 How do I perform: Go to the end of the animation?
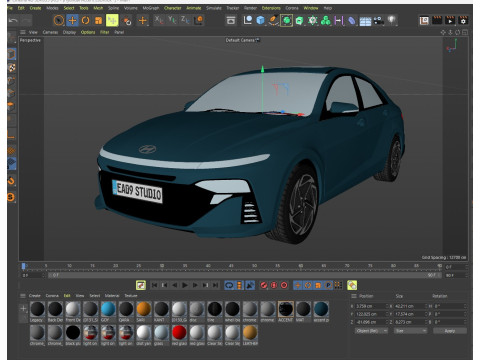[216, 285]
